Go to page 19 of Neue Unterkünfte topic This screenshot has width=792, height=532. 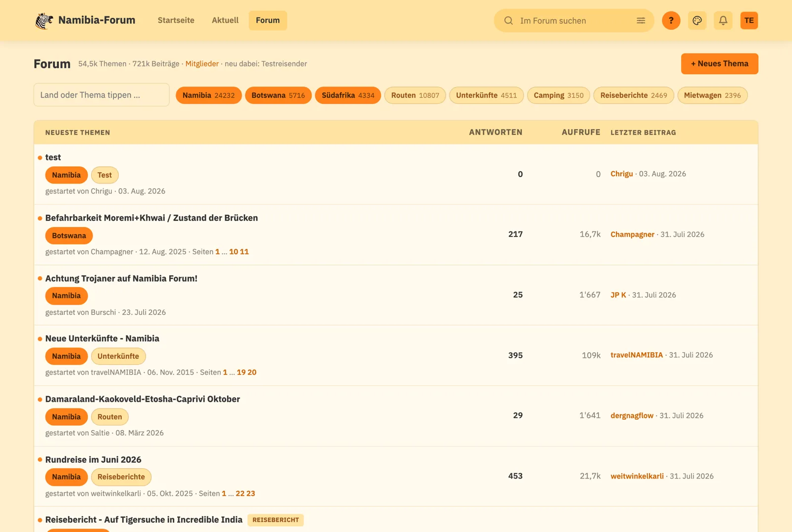pyautogui.click(x=241, y=373)
